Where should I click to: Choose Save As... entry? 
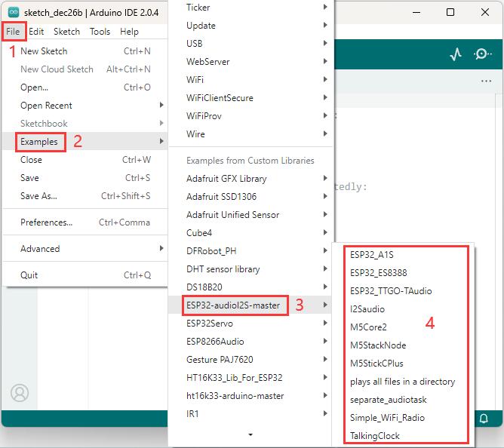coord(85,196)
